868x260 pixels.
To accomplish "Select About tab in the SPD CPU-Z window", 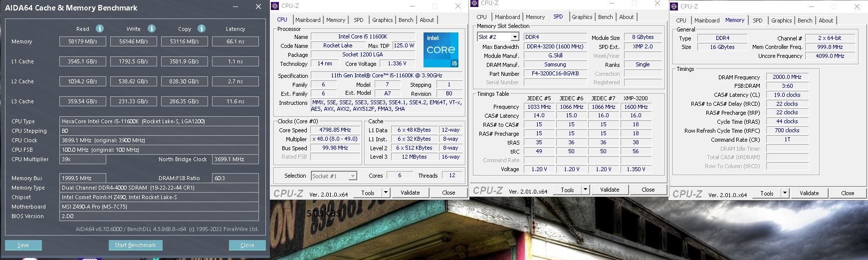I will 627,17.
